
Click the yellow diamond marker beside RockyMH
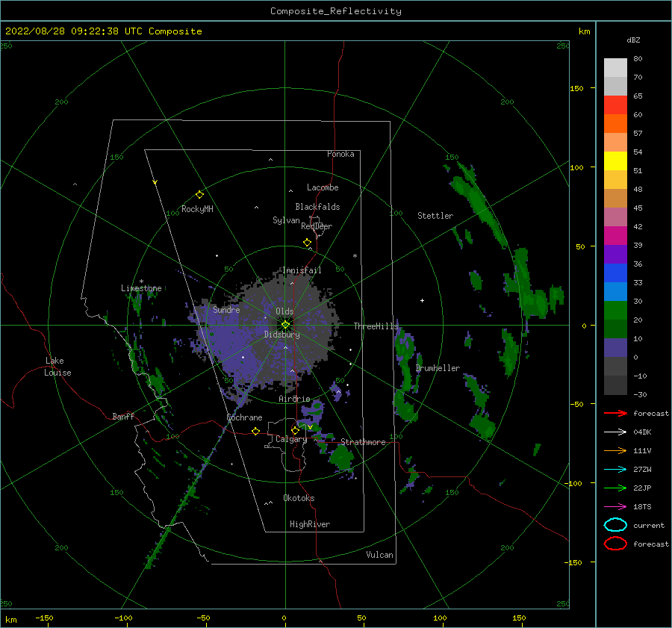[x=199, y=195]
